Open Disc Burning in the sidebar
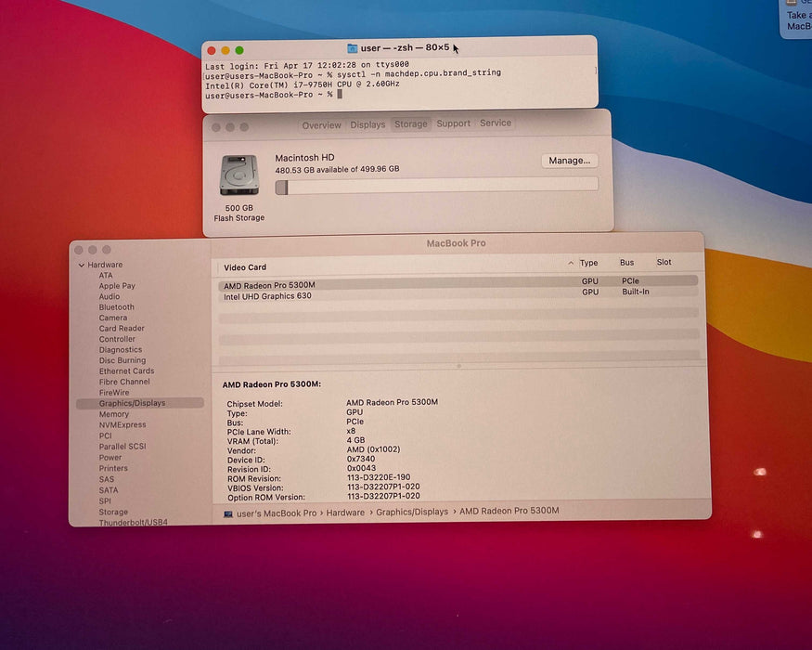 (x=122, y=360)
